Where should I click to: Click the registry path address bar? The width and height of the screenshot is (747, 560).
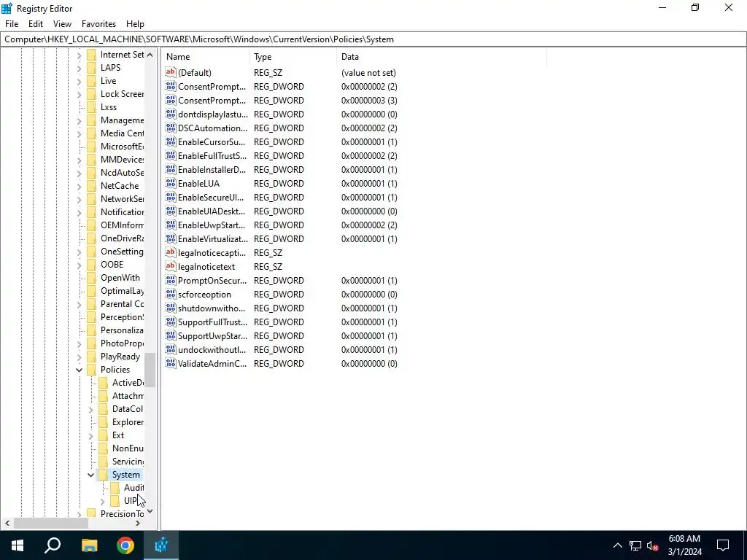click(373, 39)
